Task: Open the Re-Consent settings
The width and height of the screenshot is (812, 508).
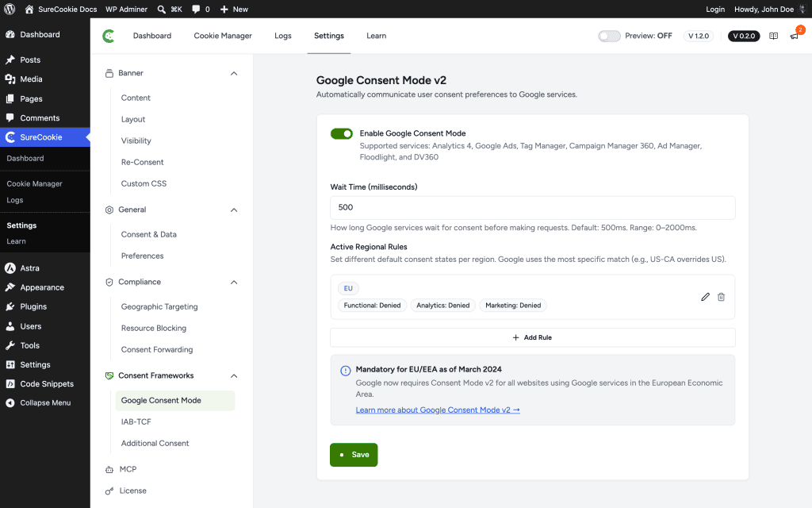Action: click(143, 162)
